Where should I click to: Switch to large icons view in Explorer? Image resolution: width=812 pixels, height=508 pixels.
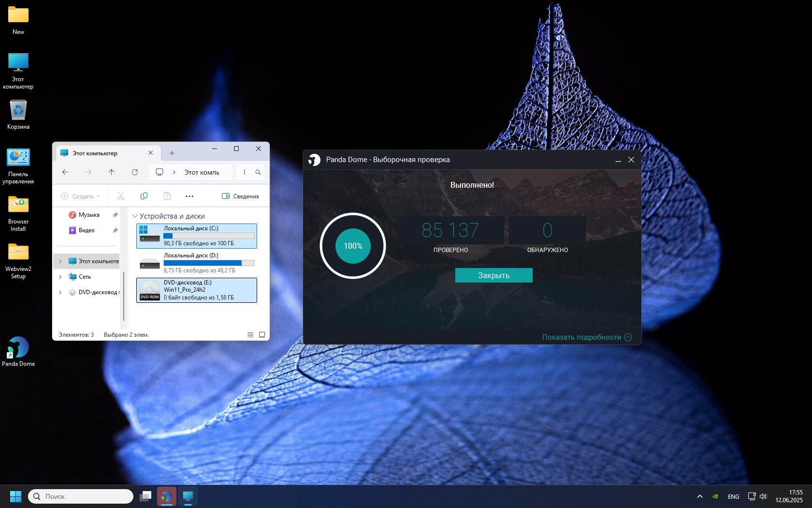point(262,335)
